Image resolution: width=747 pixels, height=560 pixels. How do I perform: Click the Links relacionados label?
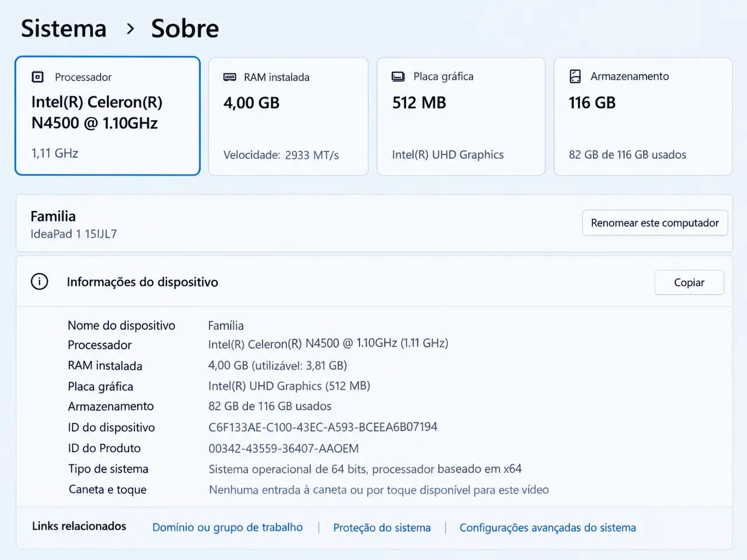point(79,526)
